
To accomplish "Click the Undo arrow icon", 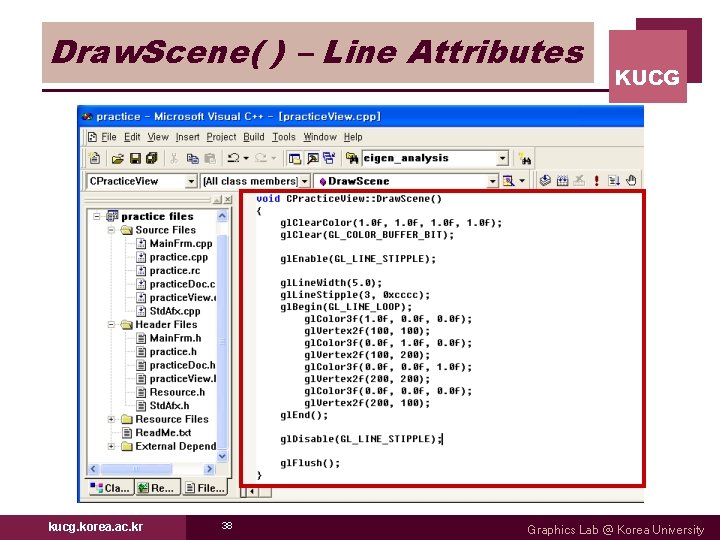I will 233,158.
